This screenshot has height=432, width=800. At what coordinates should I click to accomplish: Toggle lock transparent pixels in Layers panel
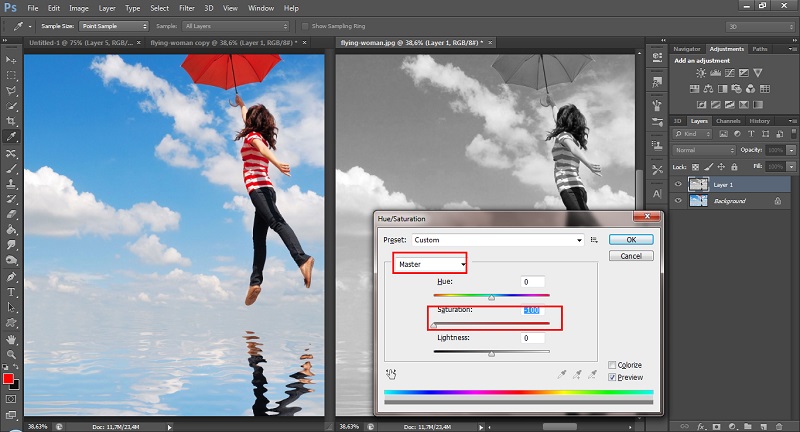695,166
